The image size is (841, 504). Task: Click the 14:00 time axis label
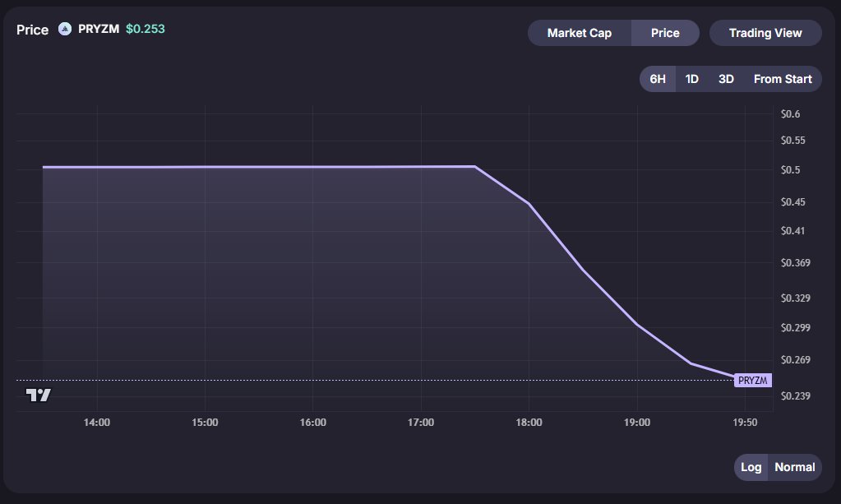click(x=96, y=423)
